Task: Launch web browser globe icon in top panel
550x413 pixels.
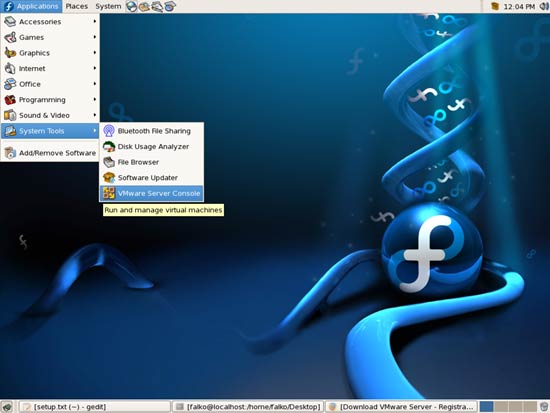Action: point(132,6)
